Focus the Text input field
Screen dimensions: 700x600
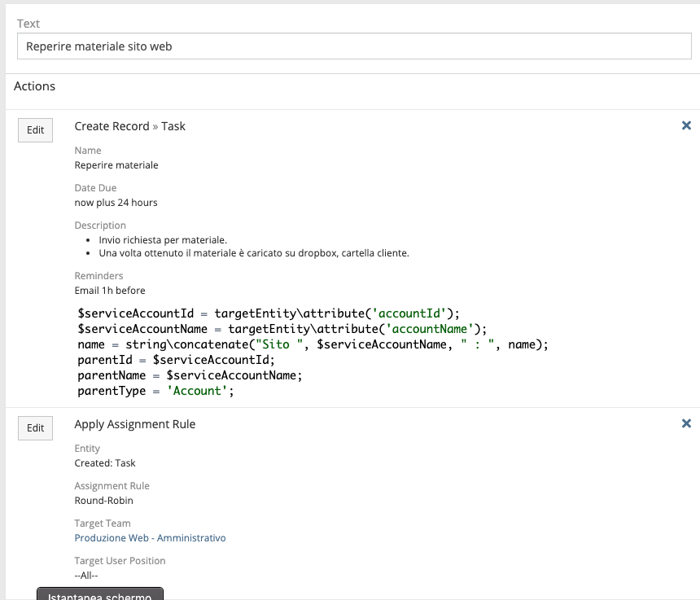click(355, 46)
